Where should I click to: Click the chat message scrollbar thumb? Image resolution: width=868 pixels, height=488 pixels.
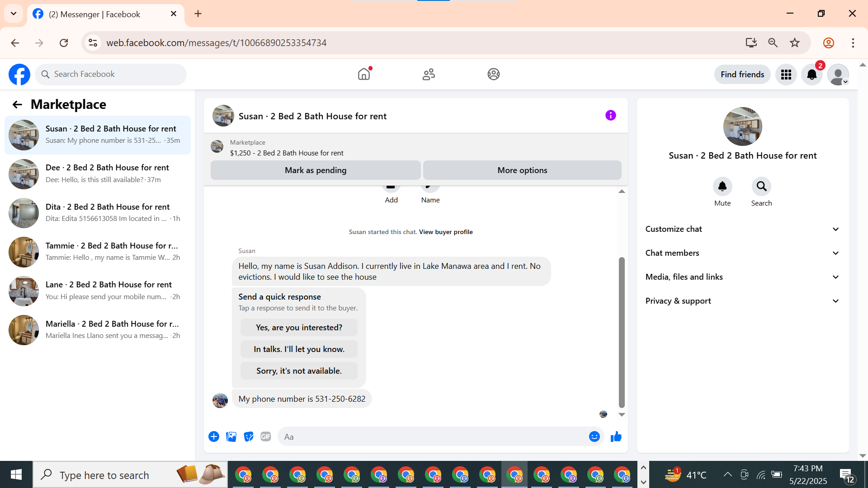tap(622, 333)
